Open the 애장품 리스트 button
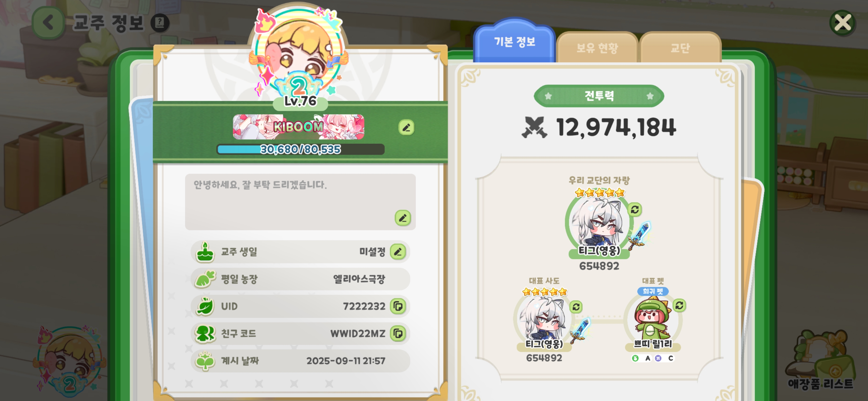Viewport: 868px width, 401px height. (x=820, y=361)
